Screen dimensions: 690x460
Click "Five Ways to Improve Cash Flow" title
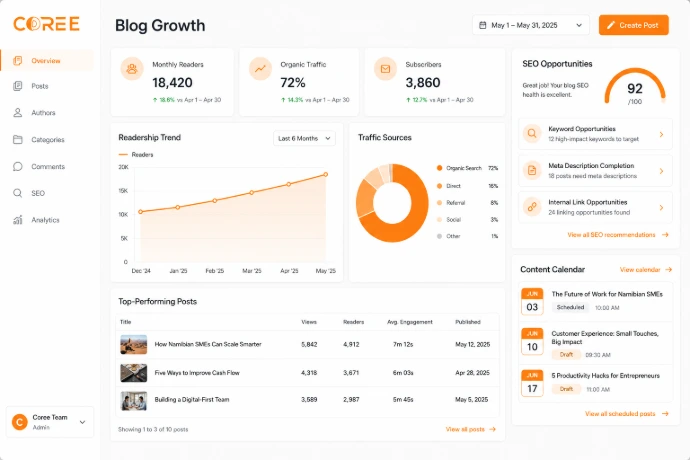197,373
